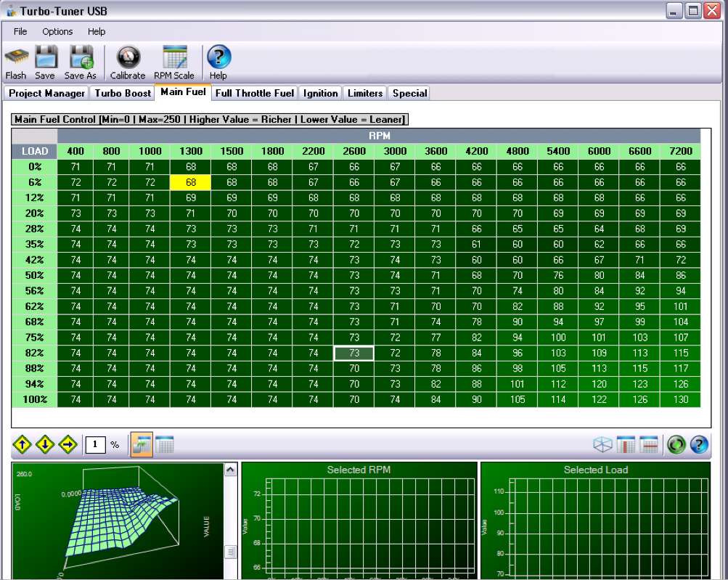Click the Selected RPM graph title
The width and height of the screenshot is (728, 580).
tap(359, 470)
